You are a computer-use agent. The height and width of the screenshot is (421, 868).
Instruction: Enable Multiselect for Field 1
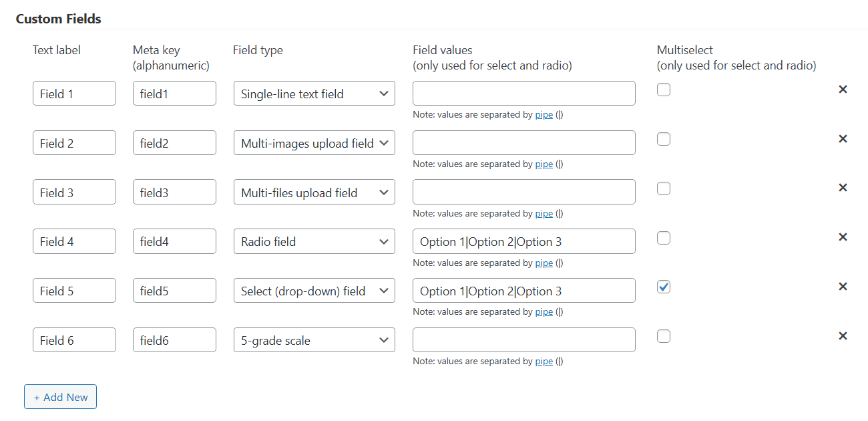click(x=663, y=89)
